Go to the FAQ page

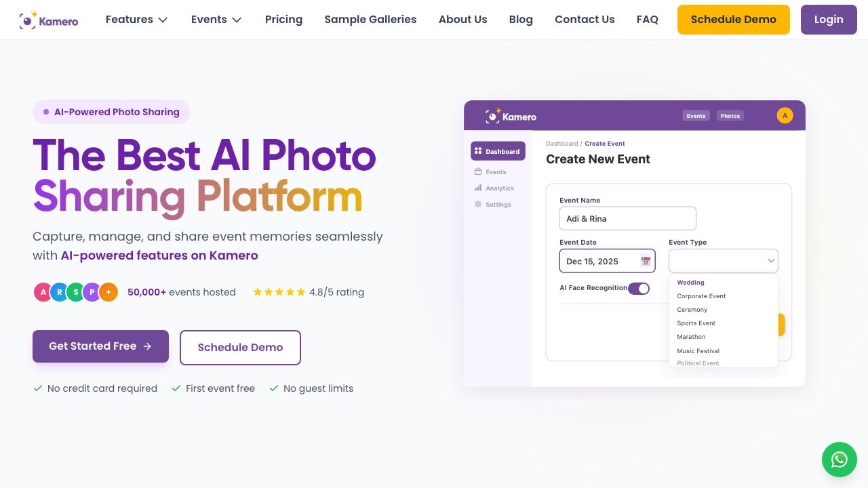[648, 20]
